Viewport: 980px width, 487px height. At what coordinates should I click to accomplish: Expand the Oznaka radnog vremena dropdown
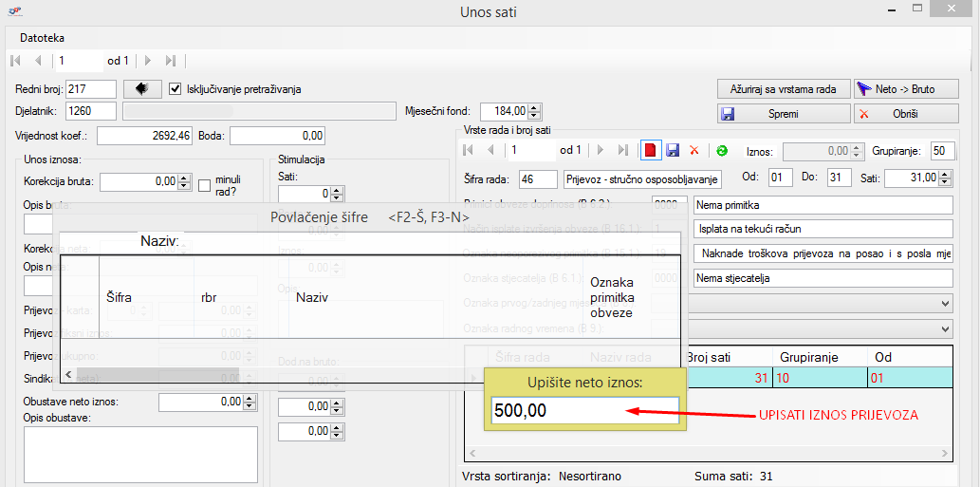click(x=943, y=328)
